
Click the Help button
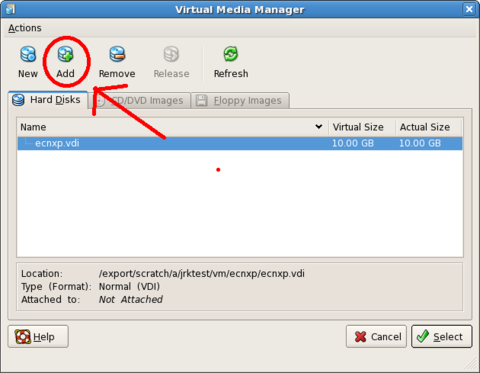[x=38, y=337]
